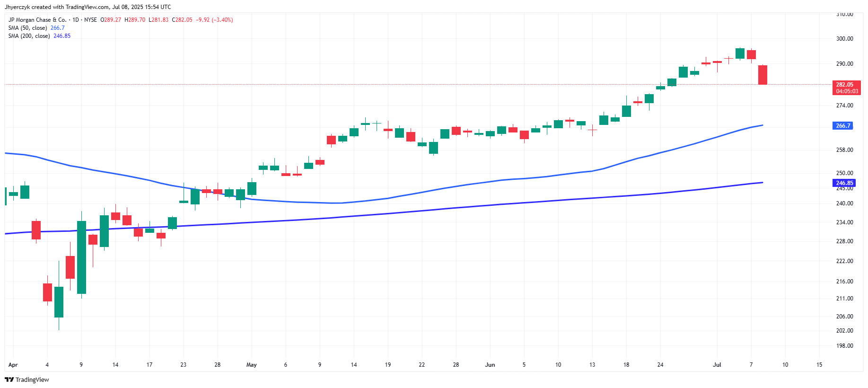Click the 211.00 price axis label

click(844, 299)
